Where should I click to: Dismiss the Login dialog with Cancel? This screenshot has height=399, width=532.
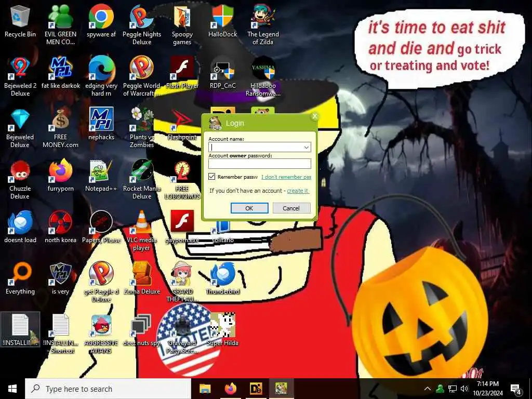pos(291,208)
